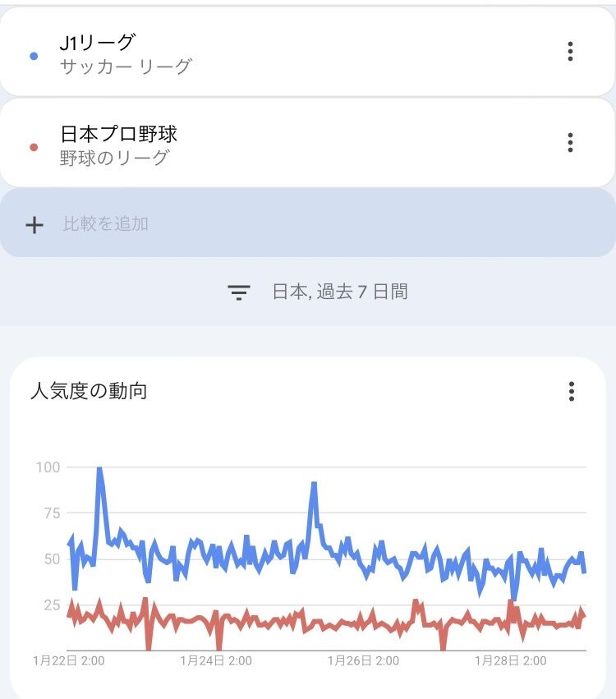The width and height of the screenshot is (616, 699).
Task: Click the red dot next to 日本プロ野球
Action: point(34,147)
